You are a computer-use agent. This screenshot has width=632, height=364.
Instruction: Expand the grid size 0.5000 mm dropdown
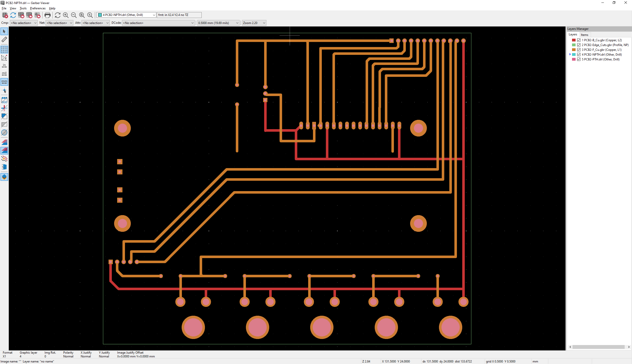pyautogui.click(x=237, y=23)
